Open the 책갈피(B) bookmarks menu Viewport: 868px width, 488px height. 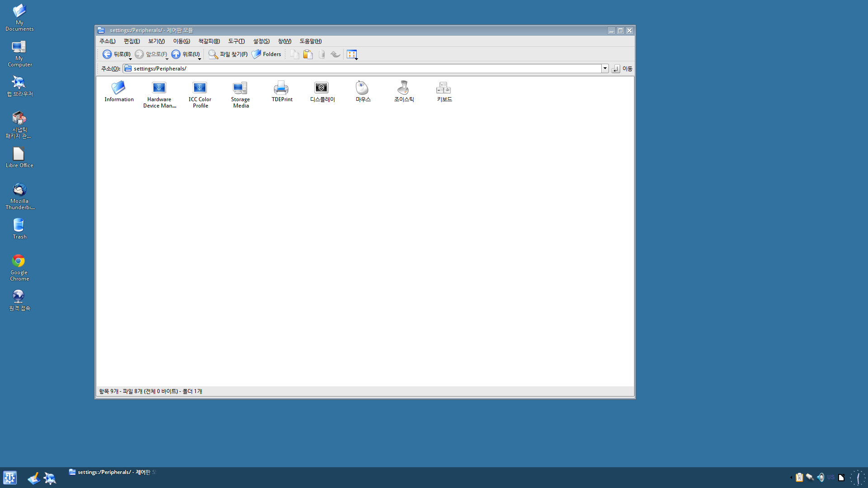tap(209, 41)
